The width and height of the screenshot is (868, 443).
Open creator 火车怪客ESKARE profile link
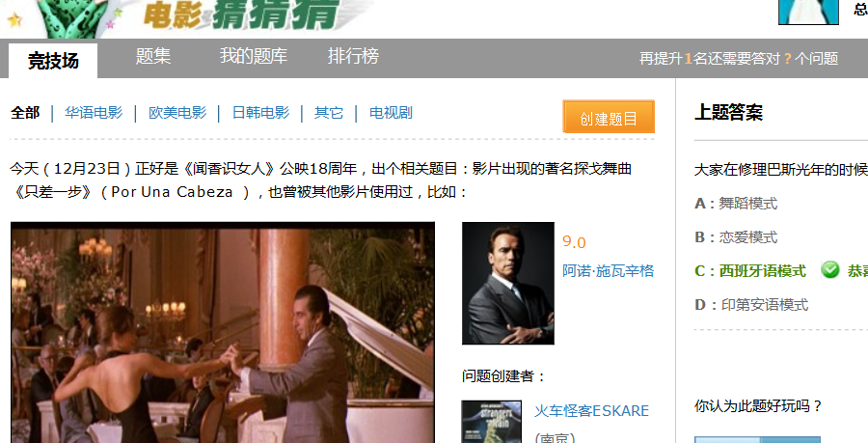click(591, 411)
